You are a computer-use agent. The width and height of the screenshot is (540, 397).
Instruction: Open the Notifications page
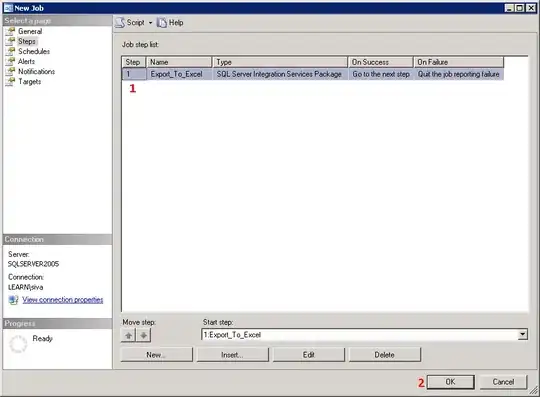36,71
